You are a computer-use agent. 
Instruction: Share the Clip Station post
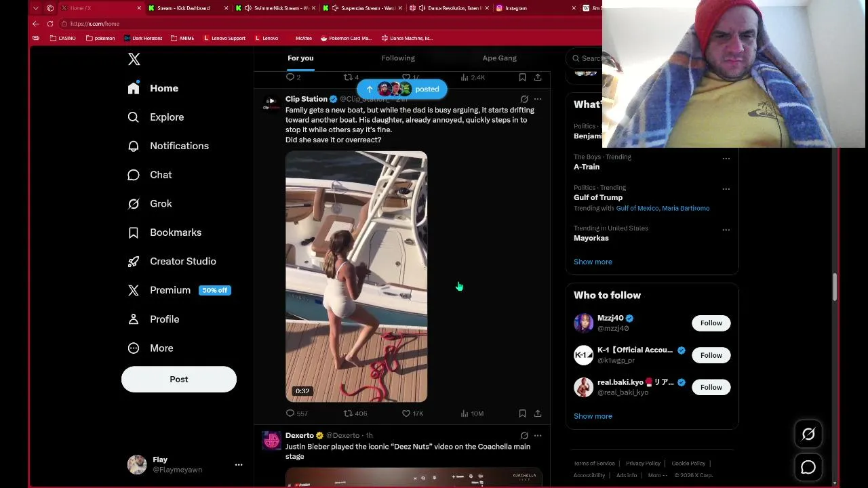click(x=538, y=413)
